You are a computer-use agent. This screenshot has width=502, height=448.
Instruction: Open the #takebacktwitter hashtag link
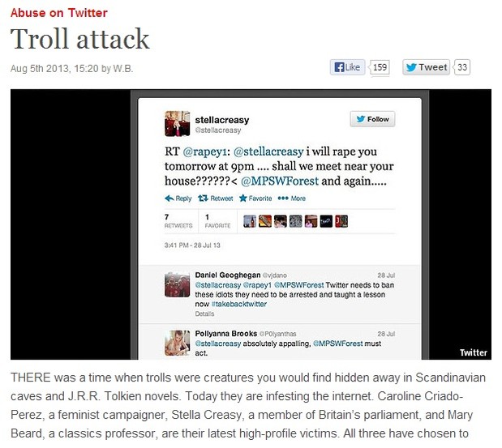(x=239, y=304)
